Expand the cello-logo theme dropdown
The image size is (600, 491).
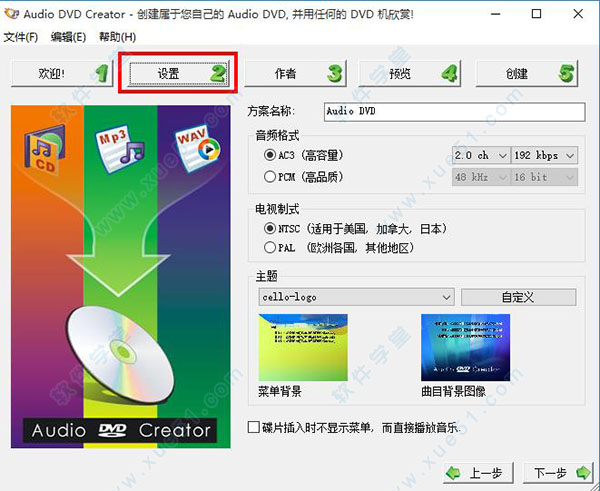coord(355,297)
